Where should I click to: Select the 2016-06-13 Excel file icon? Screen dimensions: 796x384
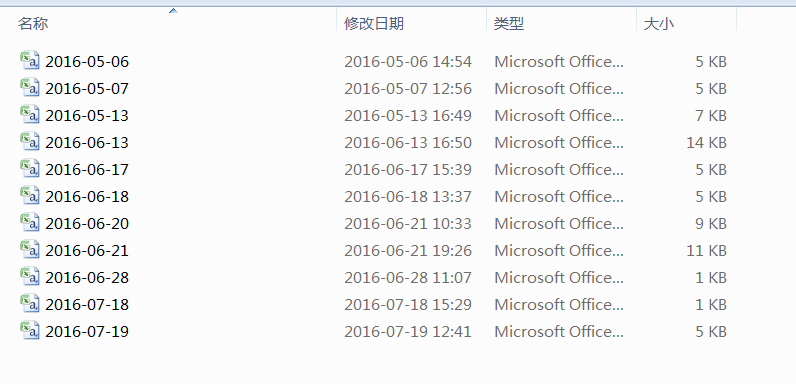[30, 141]
